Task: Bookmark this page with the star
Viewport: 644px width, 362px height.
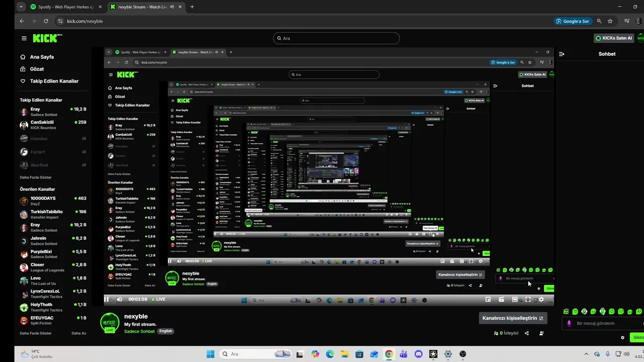Action: pyautogui.click(x=610, y=21)
